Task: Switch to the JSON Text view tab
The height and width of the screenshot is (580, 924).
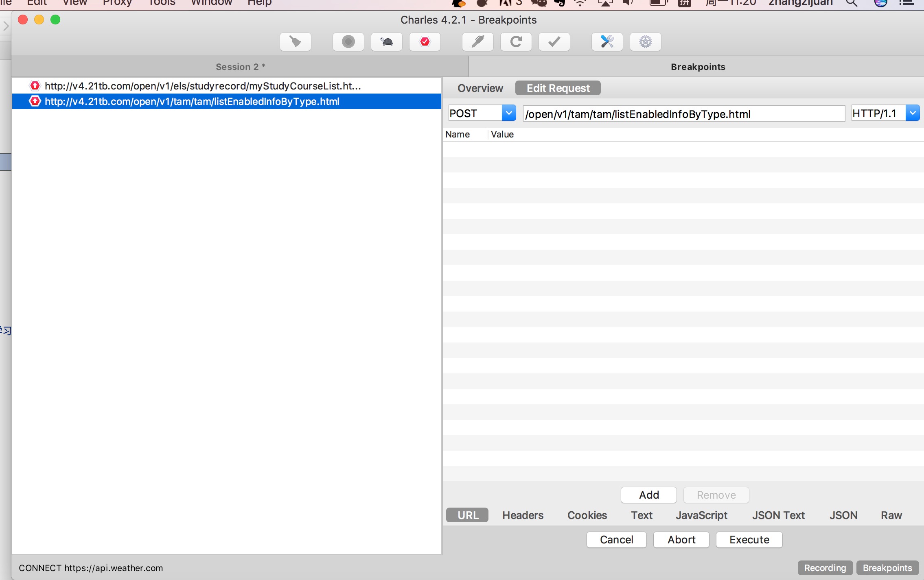Action: click(778, 515)
